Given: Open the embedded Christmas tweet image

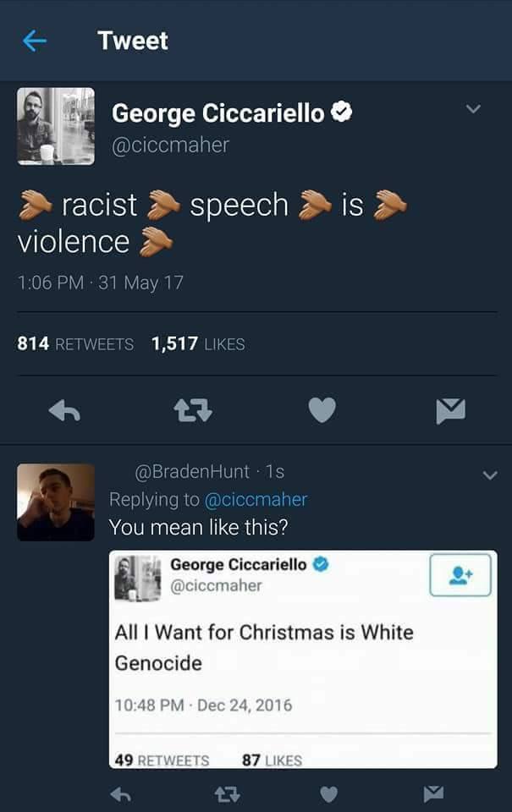Looking at the screenshot, I should click(x=303, y=659).
